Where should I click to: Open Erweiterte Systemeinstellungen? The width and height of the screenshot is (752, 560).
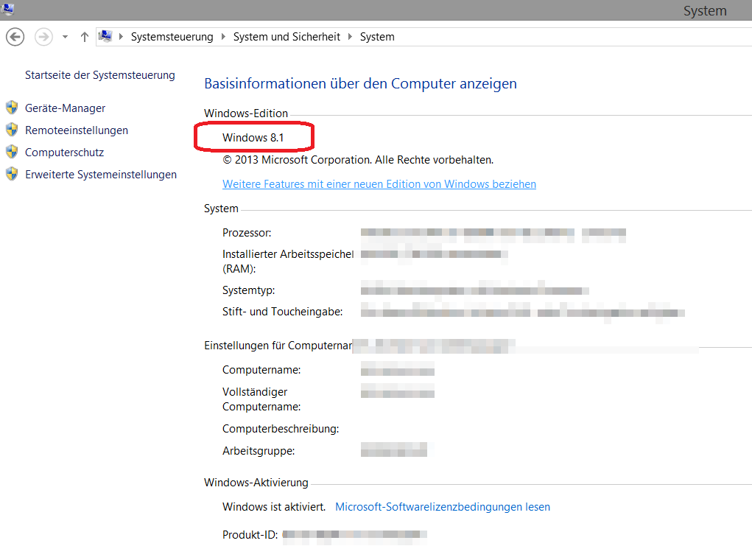101,175
